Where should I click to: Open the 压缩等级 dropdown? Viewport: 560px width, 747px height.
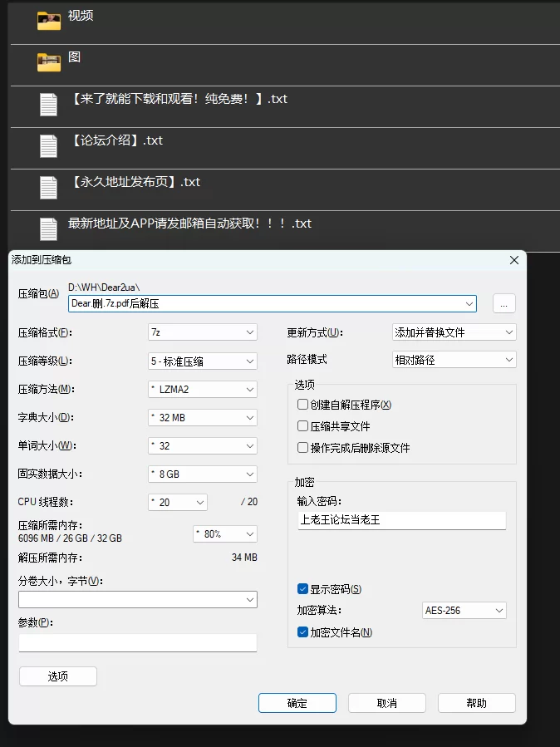point(203,361)
